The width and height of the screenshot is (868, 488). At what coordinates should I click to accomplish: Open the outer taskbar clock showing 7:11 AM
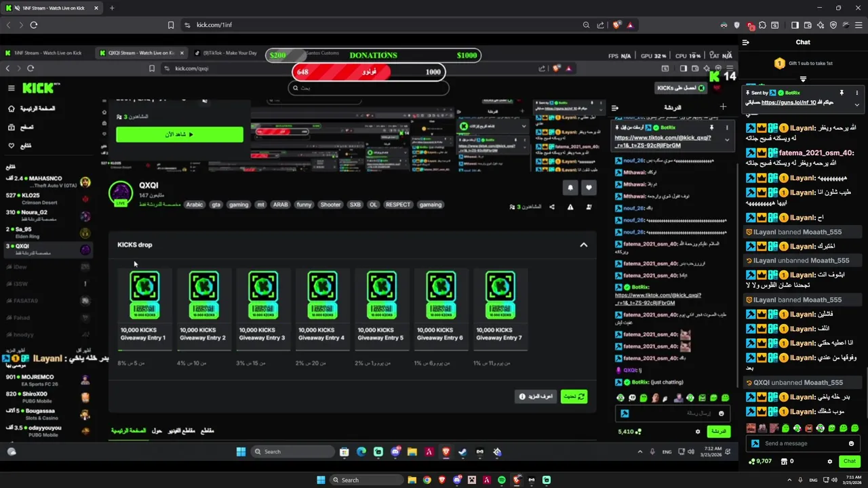(851, 480)
